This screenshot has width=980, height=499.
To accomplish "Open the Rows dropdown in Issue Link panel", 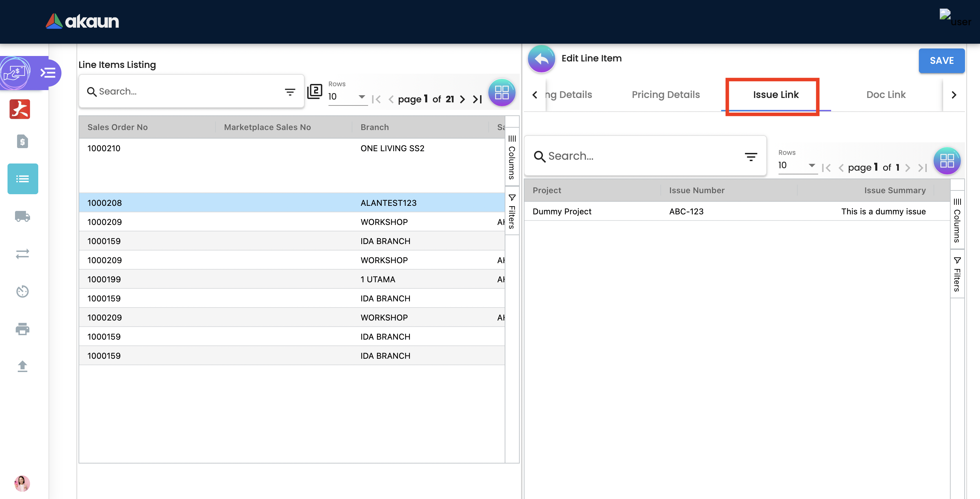I will [x=797, y=166].
